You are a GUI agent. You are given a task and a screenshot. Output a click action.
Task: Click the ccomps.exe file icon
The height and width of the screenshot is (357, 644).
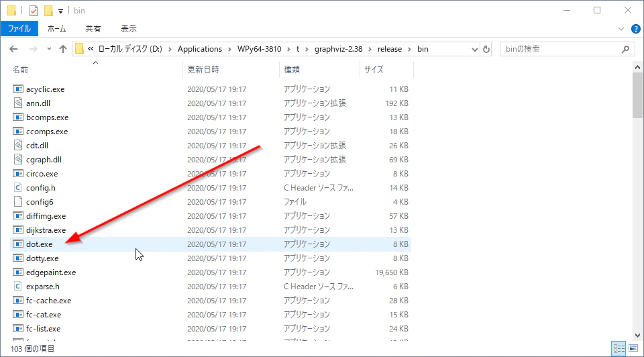click(17, 132)
